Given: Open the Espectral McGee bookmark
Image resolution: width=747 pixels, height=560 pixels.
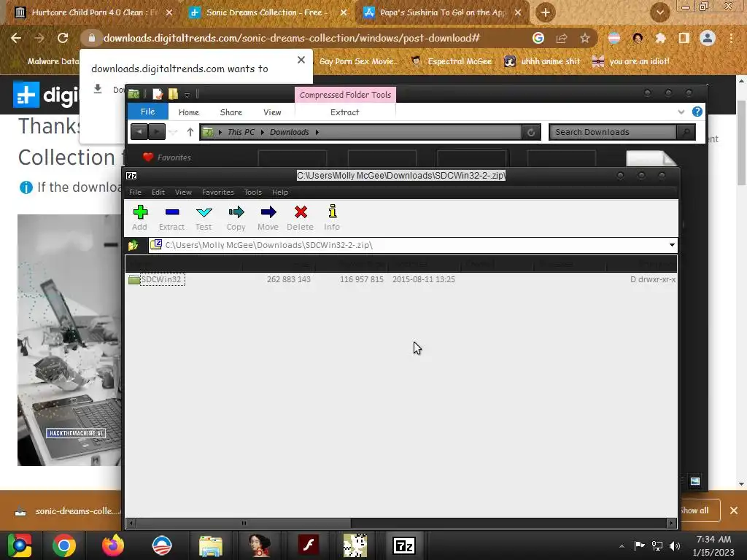Looking at the screenshot, I should pyautogui.click(x=451, y=61).
